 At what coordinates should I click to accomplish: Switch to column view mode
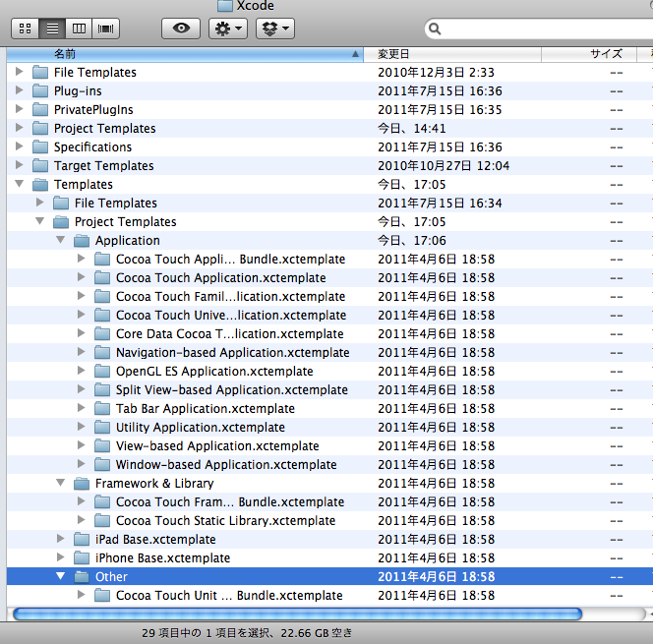point(79,29)
